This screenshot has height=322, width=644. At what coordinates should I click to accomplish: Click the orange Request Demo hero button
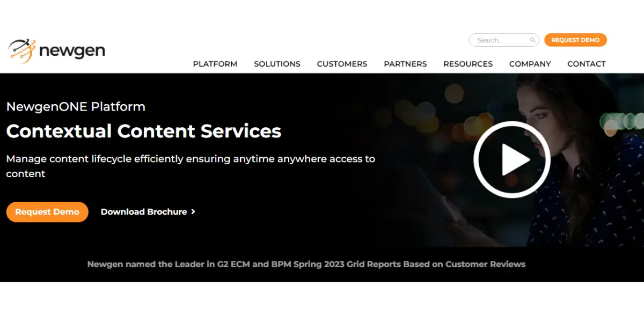[x=47, y=212]
